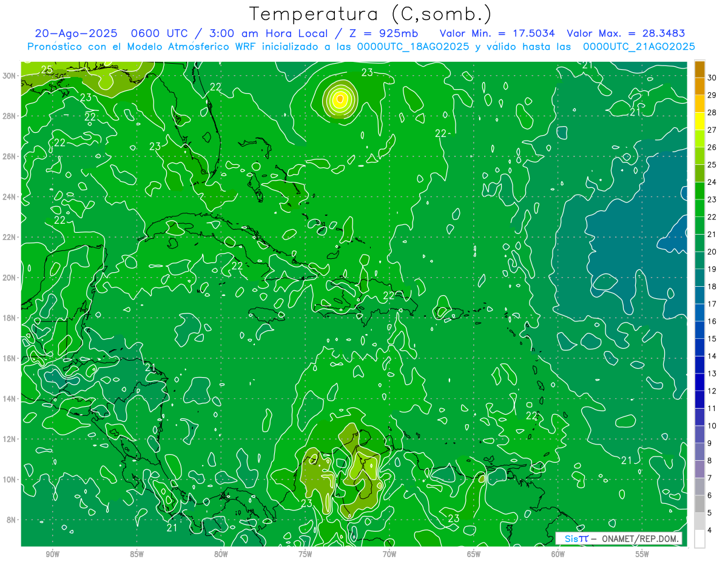Click the dark orange swatch above 30 on the color scale
This screenshot has height=562, width=728.
point(699,69)
